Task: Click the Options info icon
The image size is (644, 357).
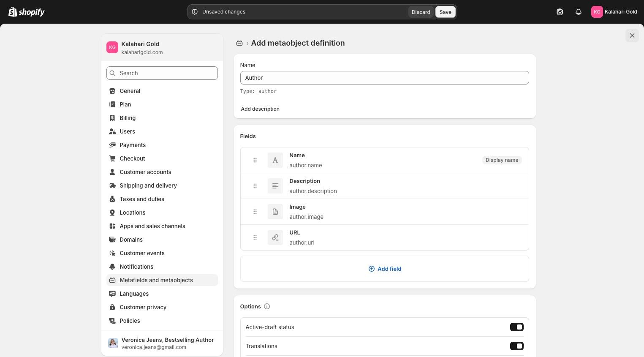Action: (x=267, y=306)
